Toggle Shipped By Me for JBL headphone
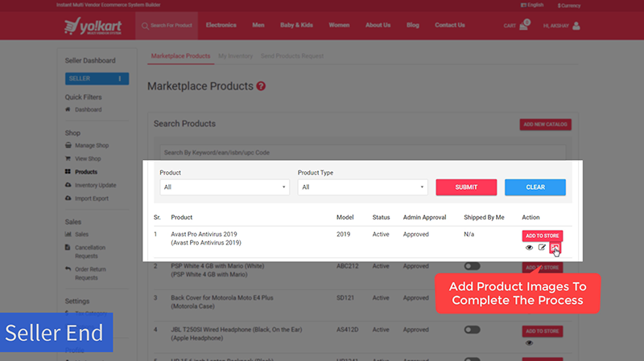Image resolution: width=644 pixels, height=361 pixels. [472, 330]
